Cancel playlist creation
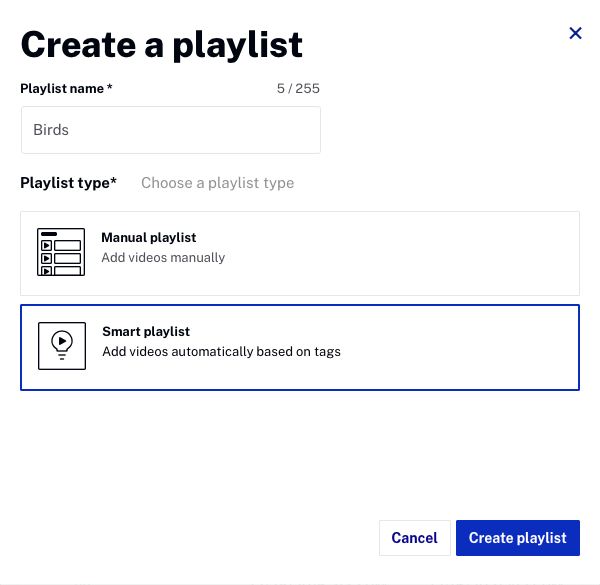The image size is (600, 585). 414,538
